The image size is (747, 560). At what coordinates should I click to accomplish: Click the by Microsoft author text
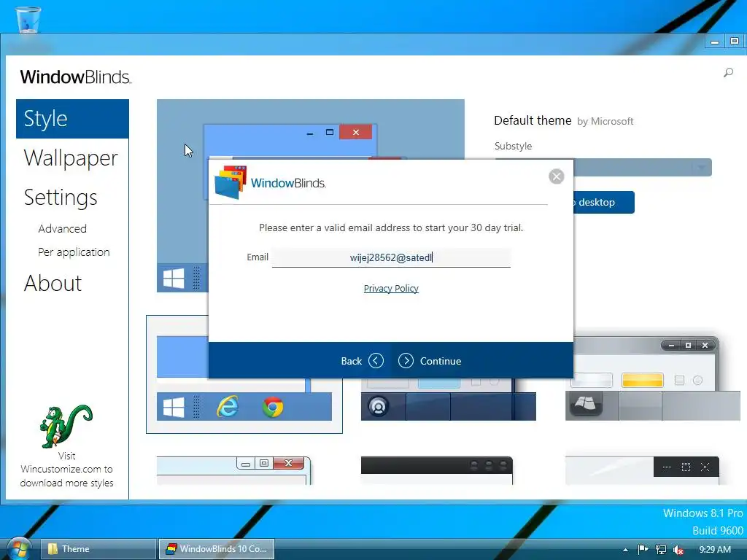coord(605,122)
